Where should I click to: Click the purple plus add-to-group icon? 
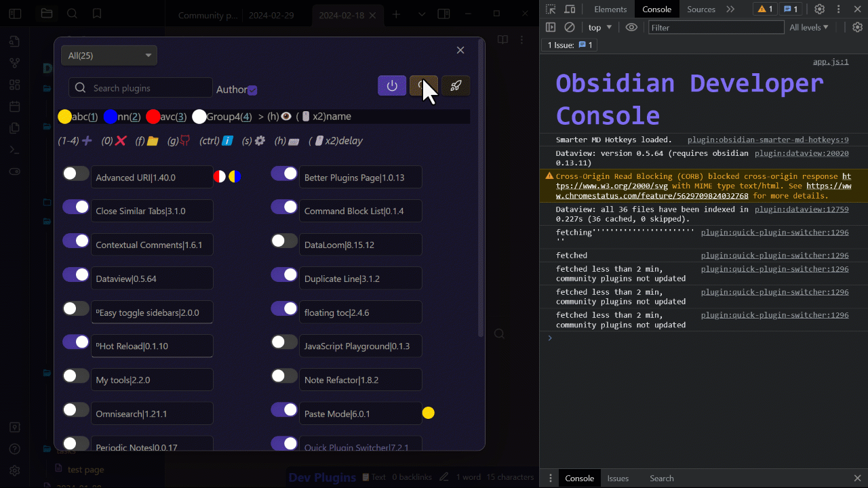pos(87,141)
